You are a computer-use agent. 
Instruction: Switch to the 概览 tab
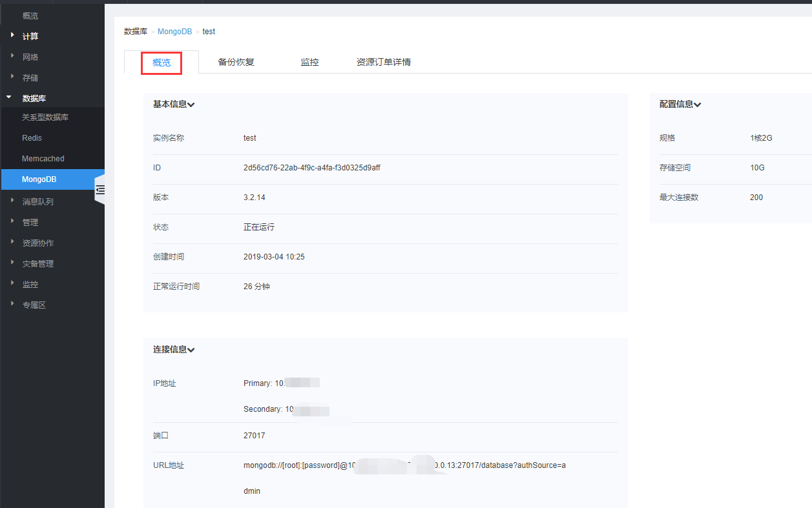161,63
